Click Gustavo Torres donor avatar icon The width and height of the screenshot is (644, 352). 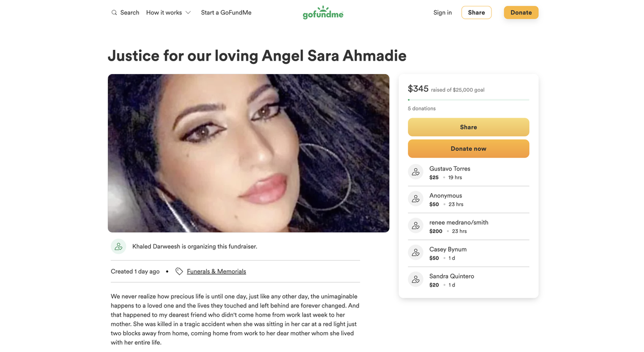pos(416,172)
